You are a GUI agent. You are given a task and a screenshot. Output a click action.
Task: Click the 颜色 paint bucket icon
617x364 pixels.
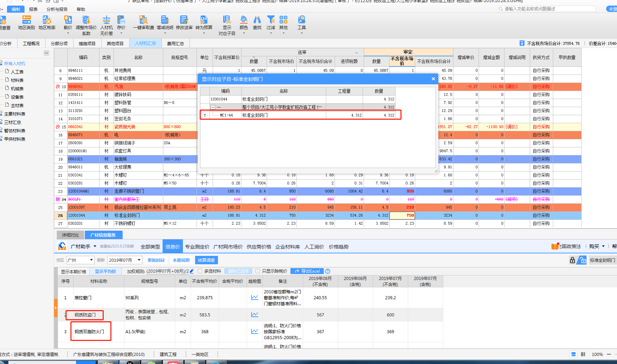pos(244,20)
